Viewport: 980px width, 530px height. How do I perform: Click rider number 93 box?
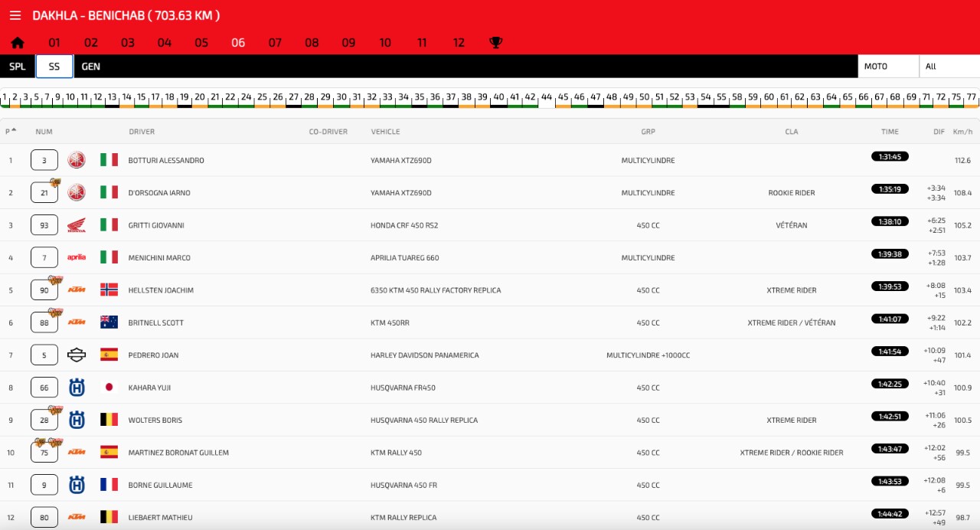point(44,225)
